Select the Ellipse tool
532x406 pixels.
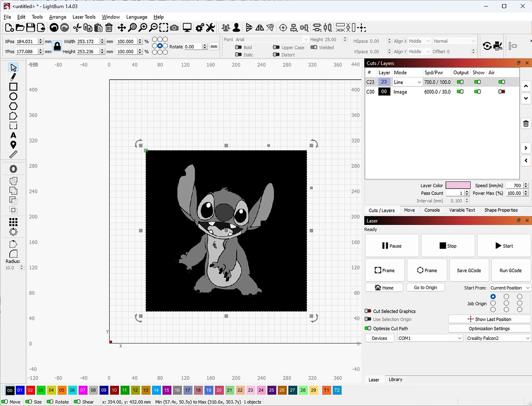click(13, 96)
